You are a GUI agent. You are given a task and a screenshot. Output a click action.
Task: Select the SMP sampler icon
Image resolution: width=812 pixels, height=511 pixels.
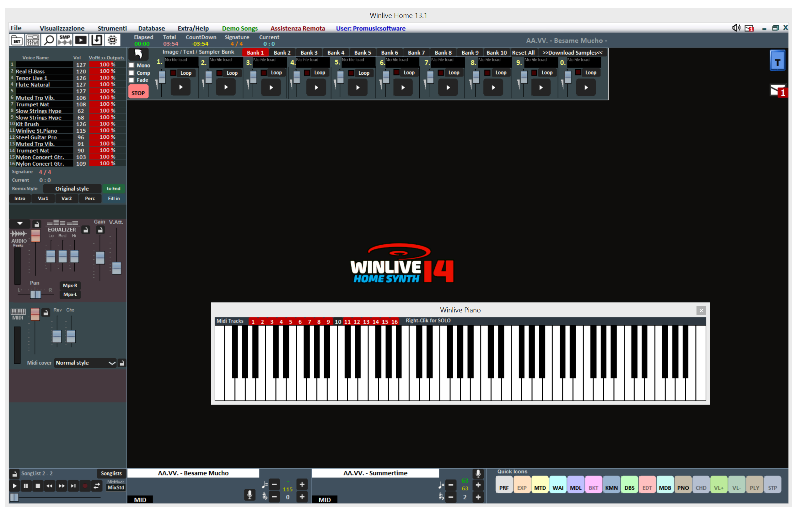[64, 40]
